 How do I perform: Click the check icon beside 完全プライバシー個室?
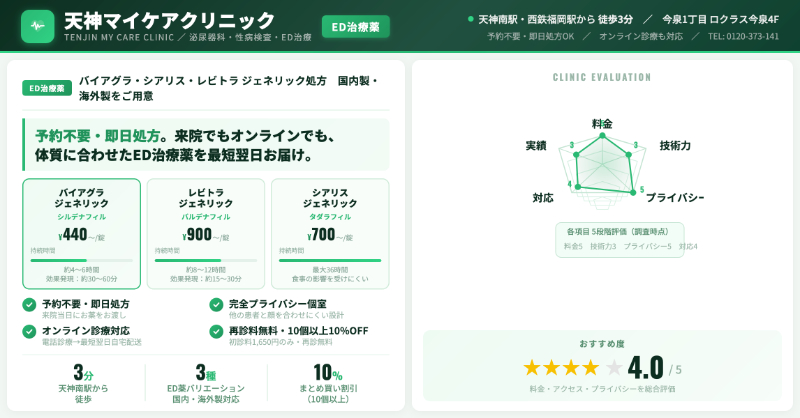216,304
